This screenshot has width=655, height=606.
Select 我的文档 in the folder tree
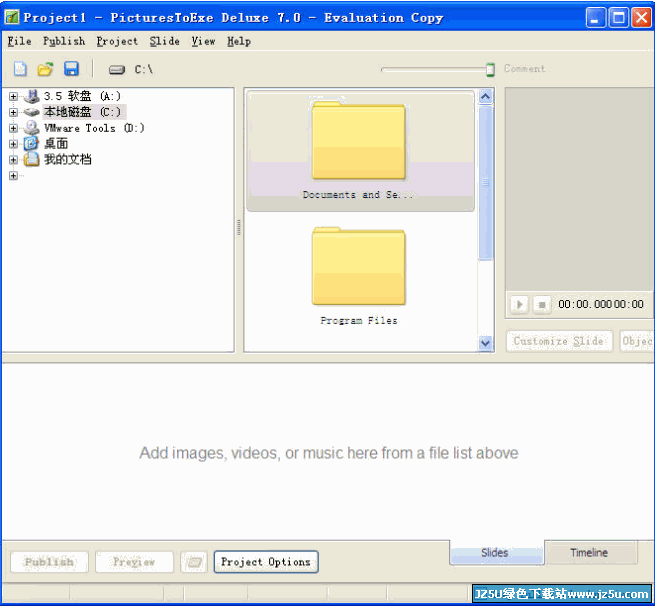[x=68, y=160]
